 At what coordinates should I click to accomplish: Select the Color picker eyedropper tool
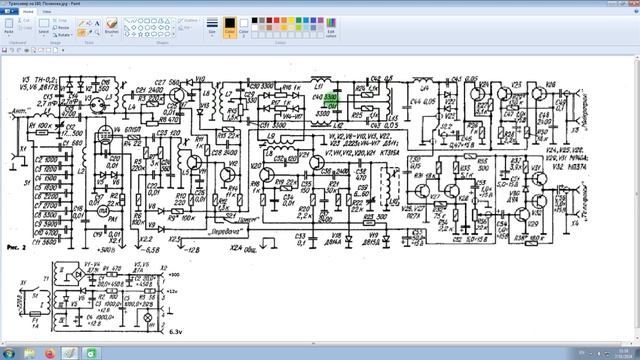click(x=90, y=32)
